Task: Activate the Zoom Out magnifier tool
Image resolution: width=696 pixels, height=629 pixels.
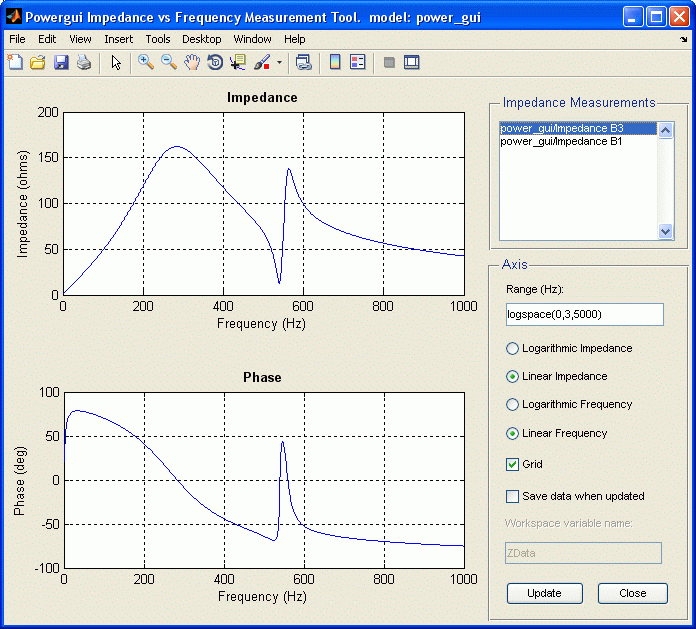Action: (x=169, y=62)
